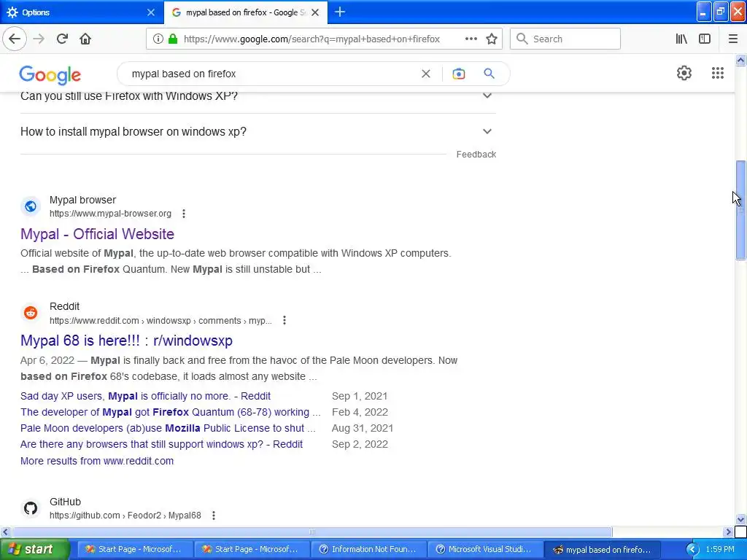Click the vertical scrollbar down arrow

pos(740,519)
